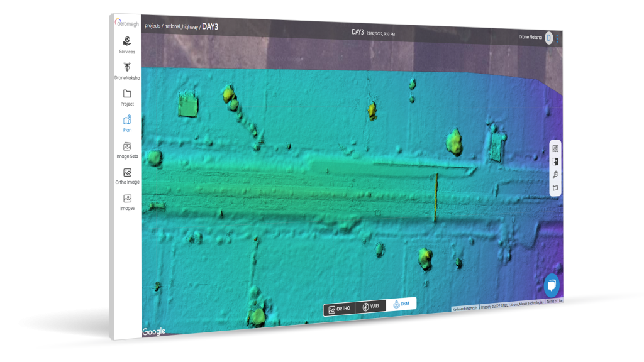
Task: Open the chat support bubble
Action: click(552, 284)
